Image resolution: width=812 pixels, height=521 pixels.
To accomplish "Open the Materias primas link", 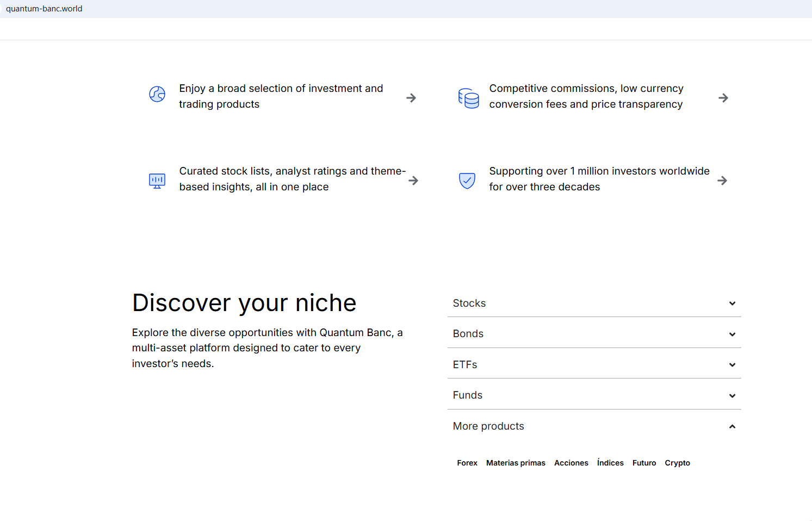I will point(516,463).
